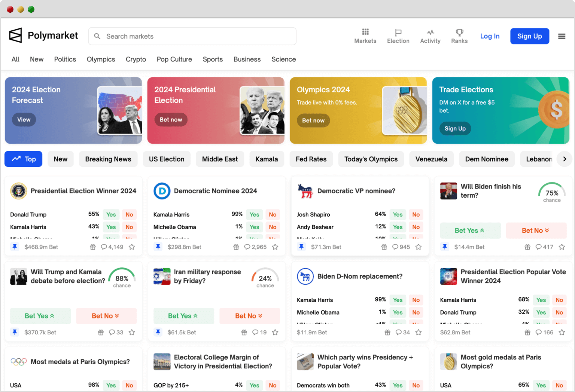Bet No on Donald Trump popular vote winner
This screenshot has height=392, width=575.
tap(559, 312)
